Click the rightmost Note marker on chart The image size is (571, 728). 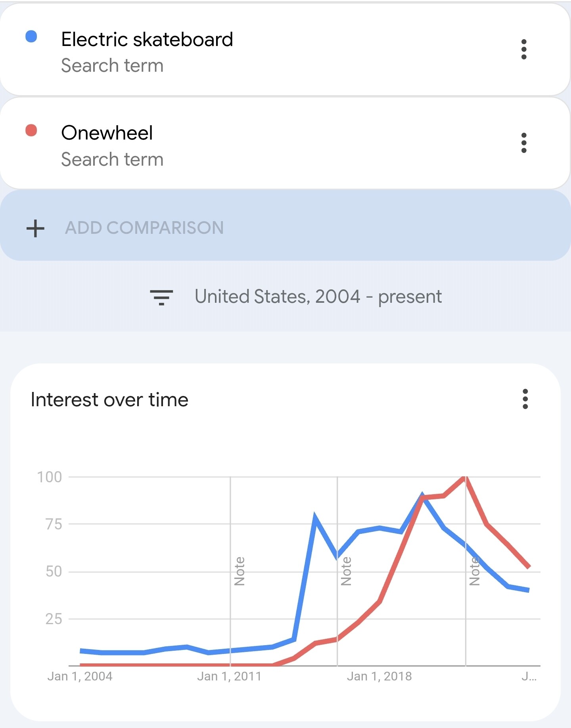475,571
